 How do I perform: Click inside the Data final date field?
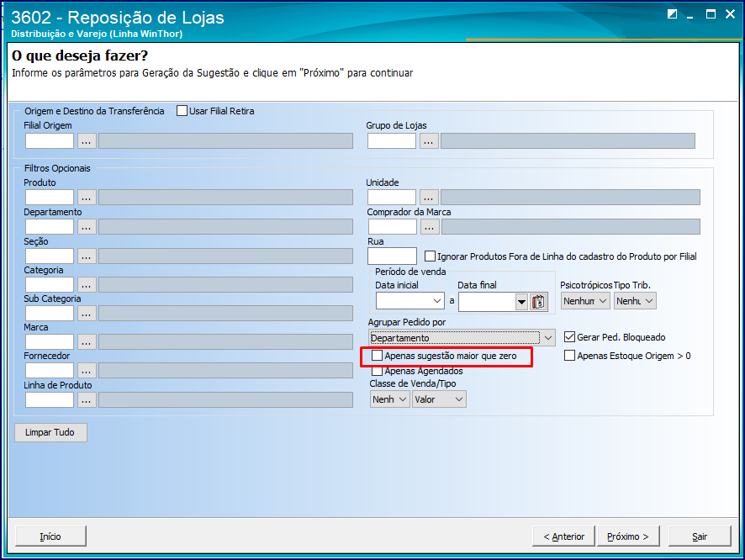(487, 302)
